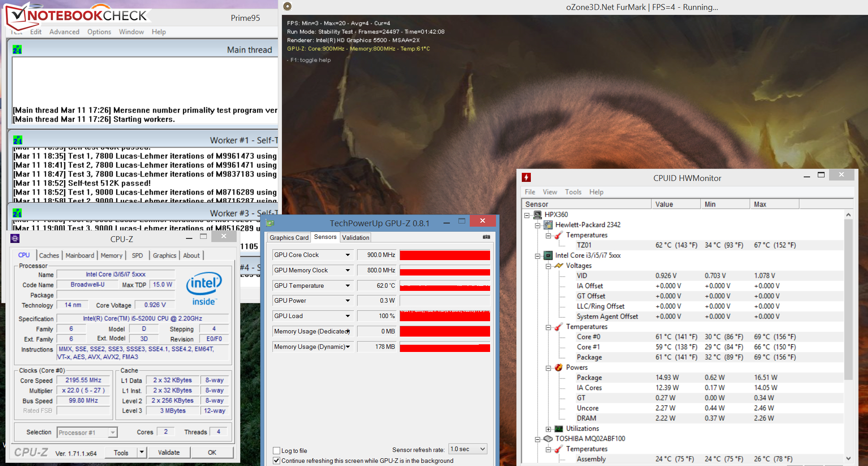This screenshot has height=466, width=868.
Task: Click the GPU Temperature red history graph
Action: pyautogui.click(x=445, y=286)
